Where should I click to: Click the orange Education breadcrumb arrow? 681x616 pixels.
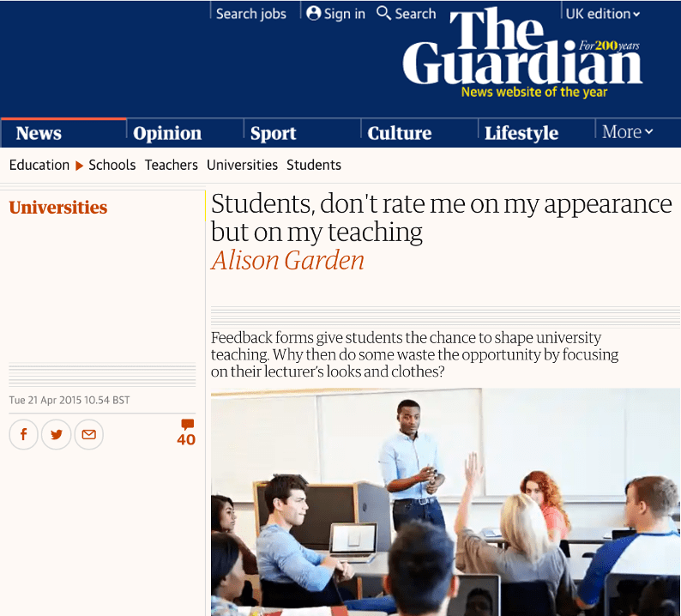[79, 166]
